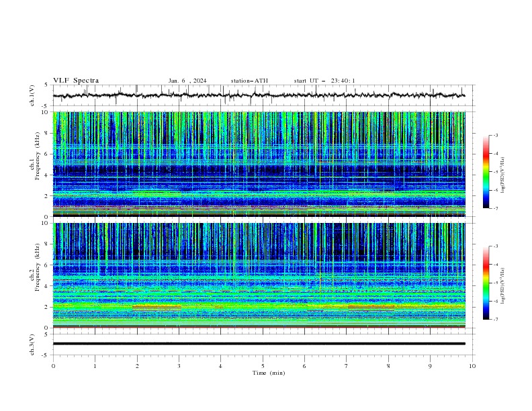Click the ch.1 spectrogram panel
Viewport: 532px width, 411px height.
click(x=259, y=164)
